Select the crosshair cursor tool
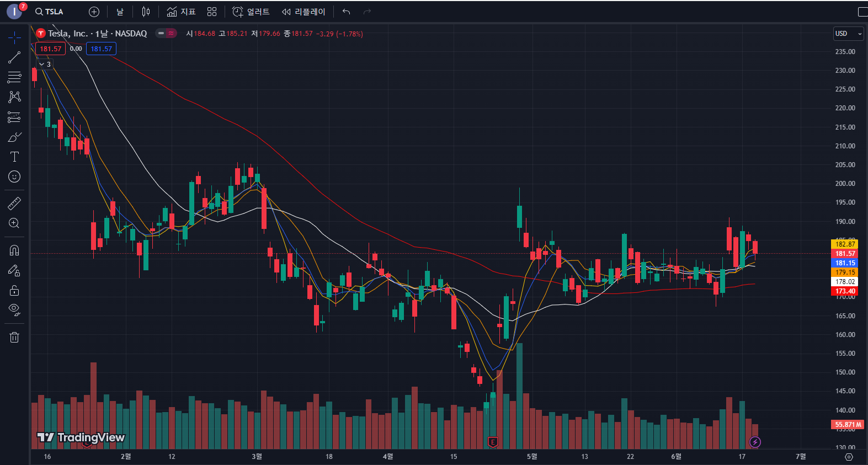868x465 pixels. point(14,37)
